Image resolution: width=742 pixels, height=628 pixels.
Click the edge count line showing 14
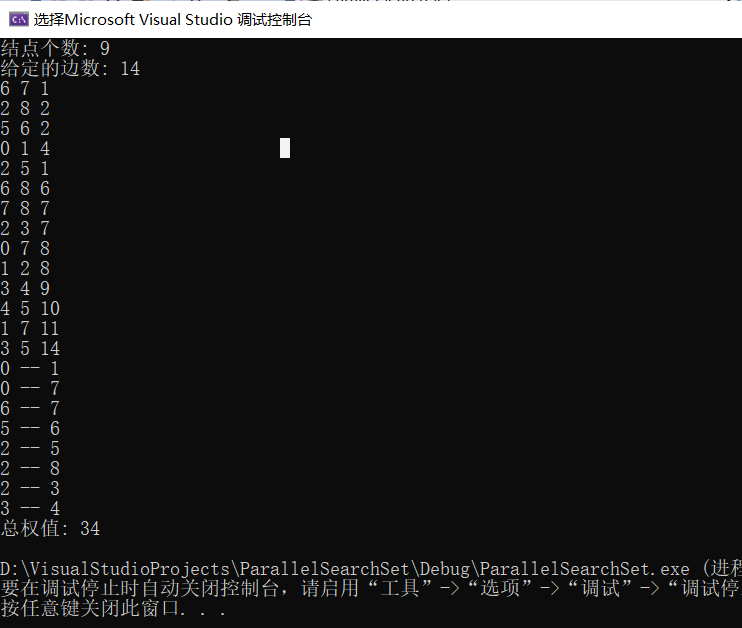tap(70, 68)
